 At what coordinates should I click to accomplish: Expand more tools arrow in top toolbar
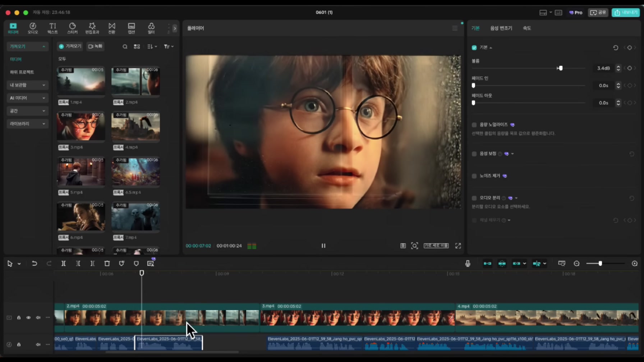(x=175, y=28)
